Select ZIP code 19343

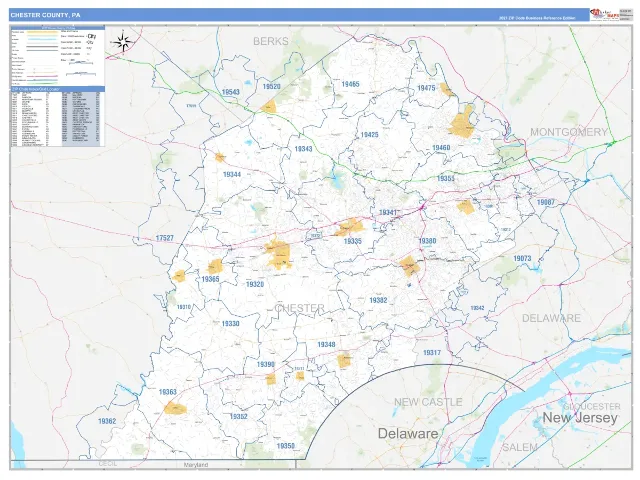(303, 149)
